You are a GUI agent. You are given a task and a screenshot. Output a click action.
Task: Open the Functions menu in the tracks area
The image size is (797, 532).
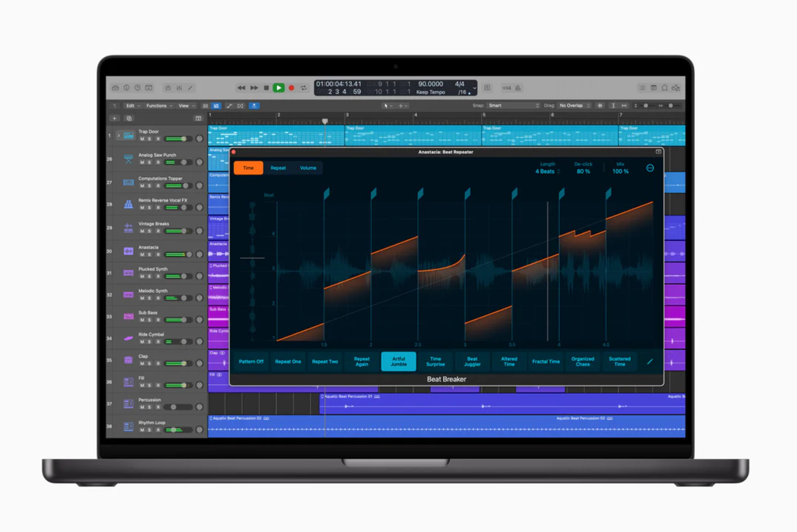point(157,105)
